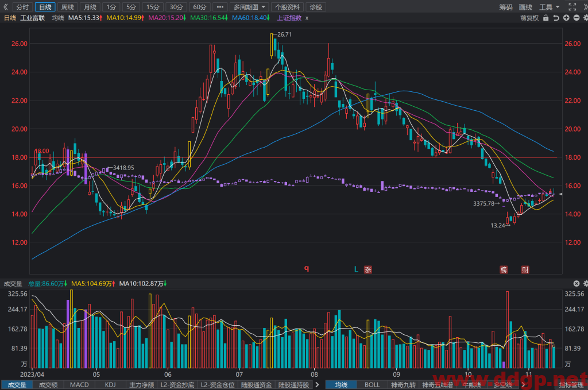Select the BOLL main chart tab
588x390 pixels.
(x=372, y=385)
